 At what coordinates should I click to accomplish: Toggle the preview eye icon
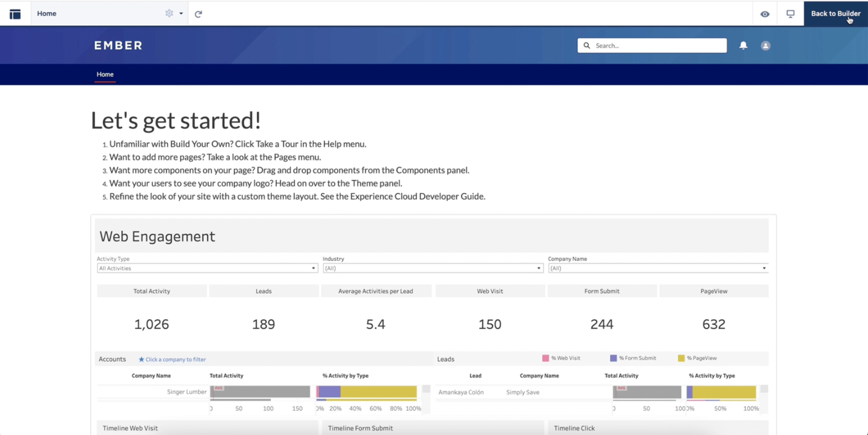(x=765, y=14)
